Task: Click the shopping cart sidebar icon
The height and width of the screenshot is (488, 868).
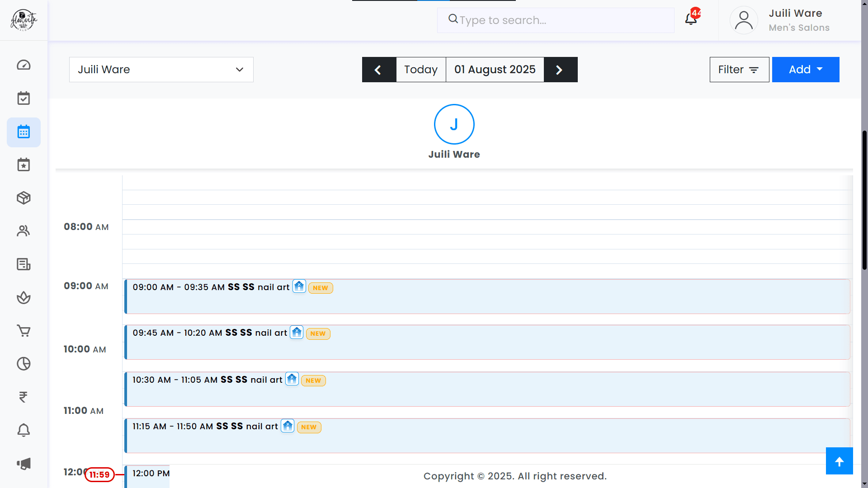Action: tap(24, 331)
